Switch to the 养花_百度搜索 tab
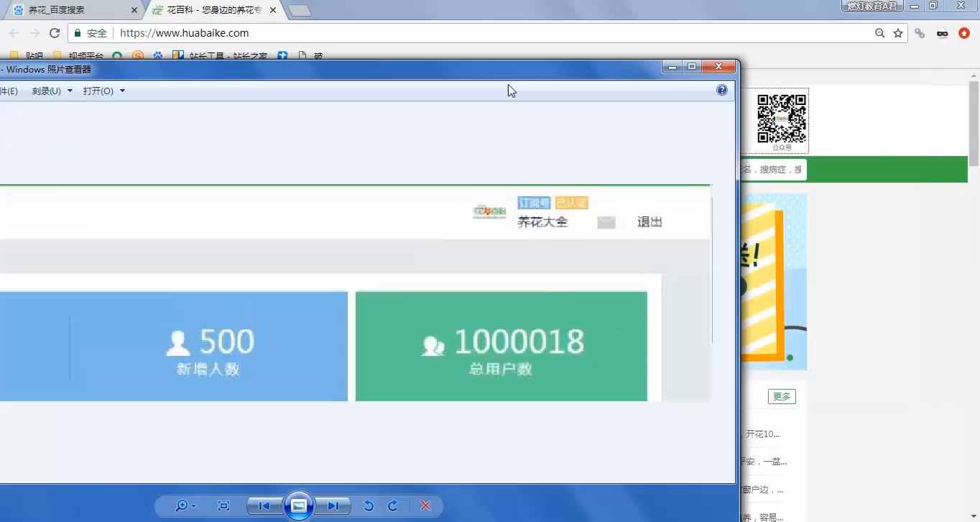Image resolution: width=980 pixels, height=522 pixels. pyautogui.click(x=74, y=10)
